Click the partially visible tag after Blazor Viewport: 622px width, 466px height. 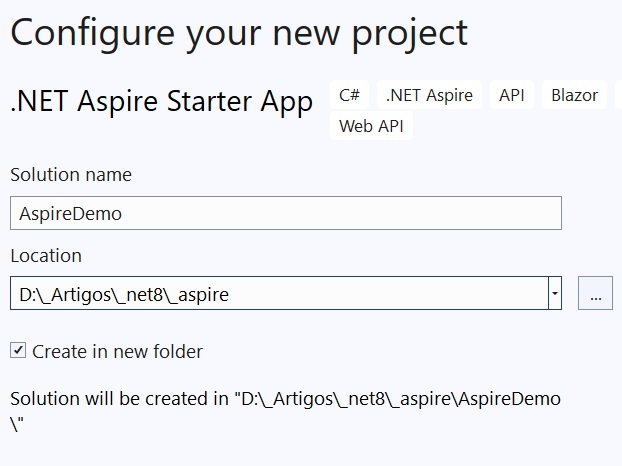[618, 95]
